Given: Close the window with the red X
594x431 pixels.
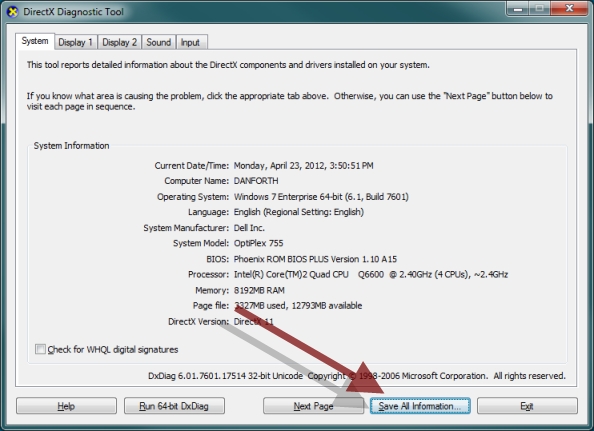Looking at the screenshot, I should click(569, 8).
